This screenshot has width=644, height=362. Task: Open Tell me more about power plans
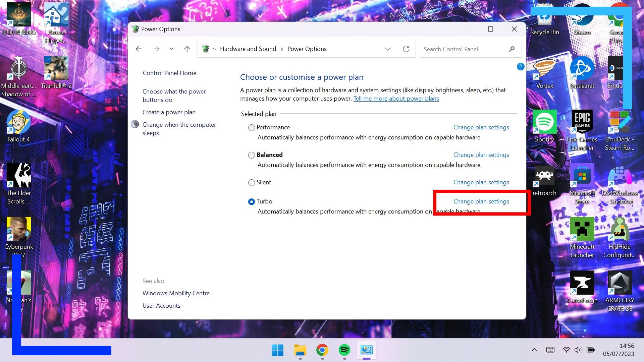pos(396,99)
